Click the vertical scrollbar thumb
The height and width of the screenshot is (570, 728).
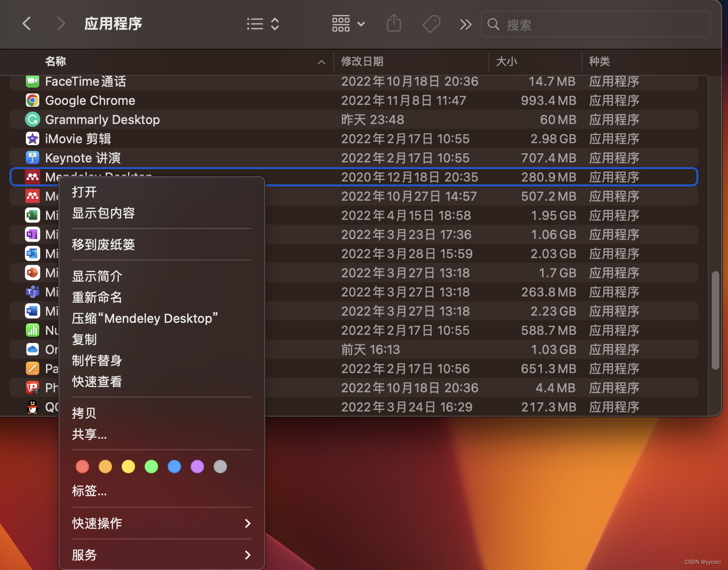pos(716,320)
